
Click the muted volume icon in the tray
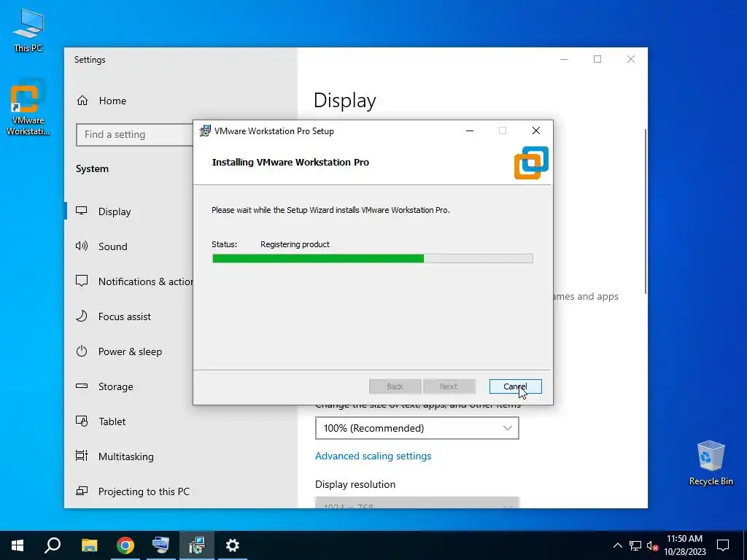(652, 545)
